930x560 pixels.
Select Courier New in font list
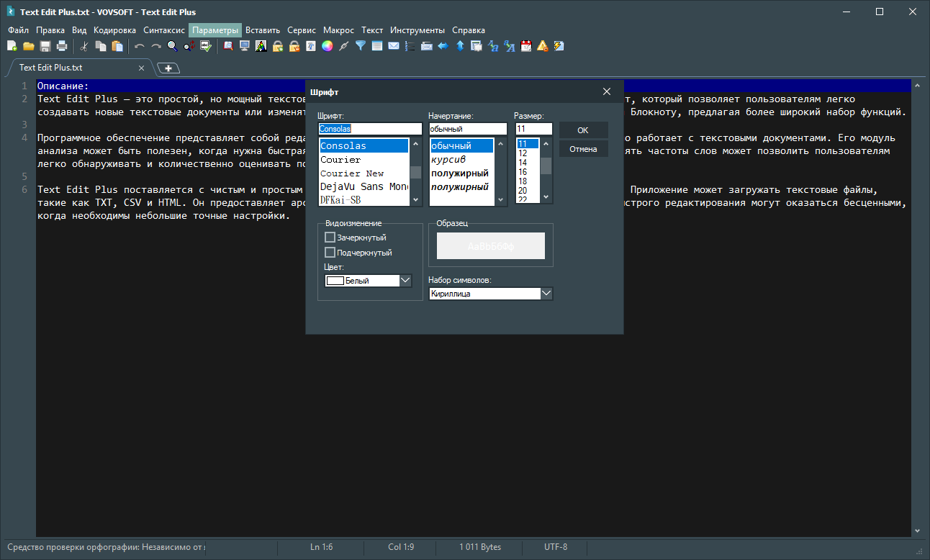pos(352,173)
